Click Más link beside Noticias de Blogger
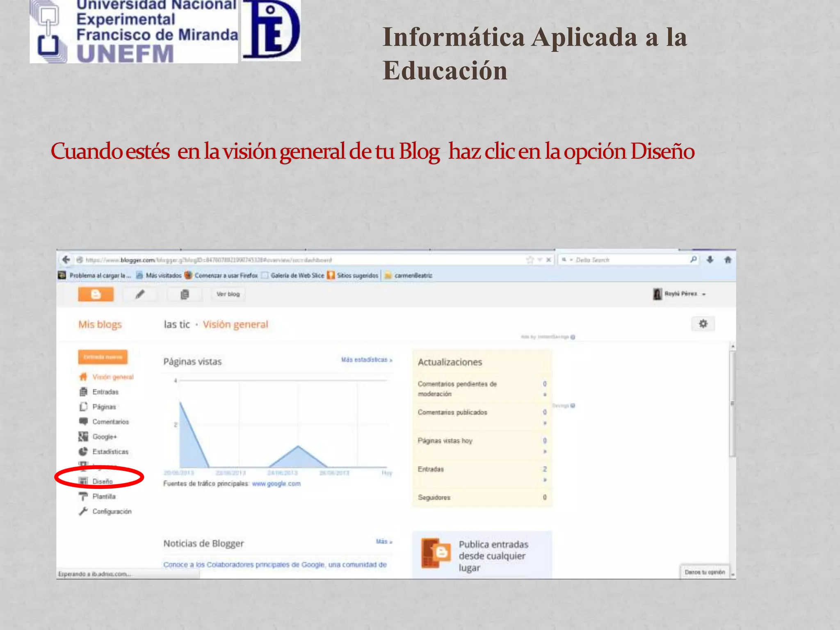 pos(384,541)
